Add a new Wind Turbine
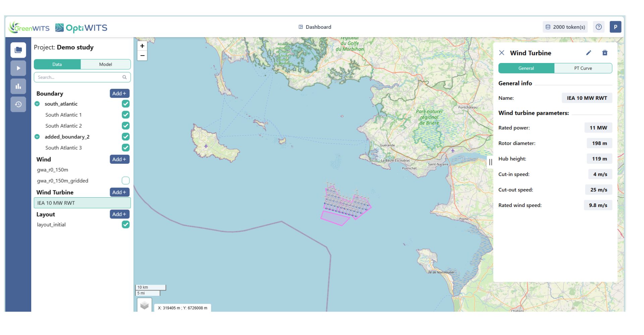Viewport: 644px width, 335px height. click(119, 192)
